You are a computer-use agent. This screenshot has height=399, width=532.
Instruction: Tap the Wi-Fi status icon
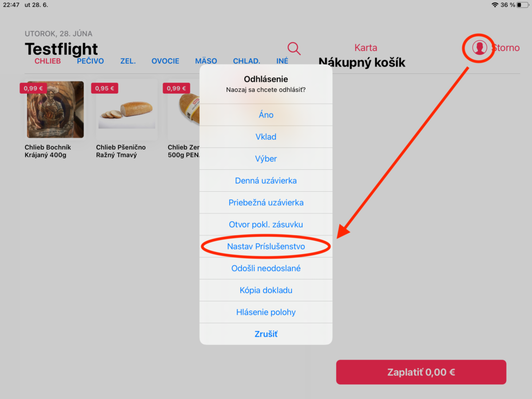tap(495, 5)
